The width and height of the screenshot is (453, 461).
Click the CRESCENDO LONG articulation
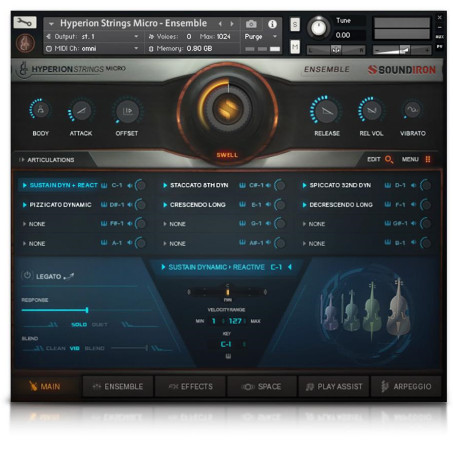[x=198, y=205]
